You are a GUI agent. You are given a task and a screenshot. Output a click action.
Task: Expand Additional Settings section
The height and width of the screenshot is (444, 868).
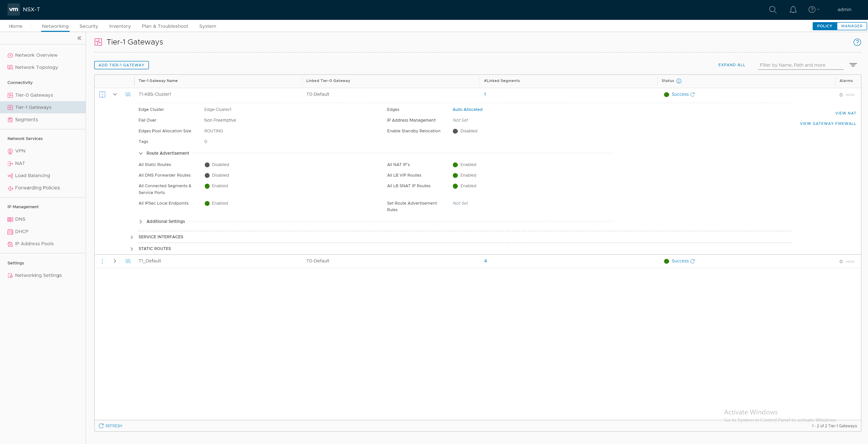click(x=141, y=222)
